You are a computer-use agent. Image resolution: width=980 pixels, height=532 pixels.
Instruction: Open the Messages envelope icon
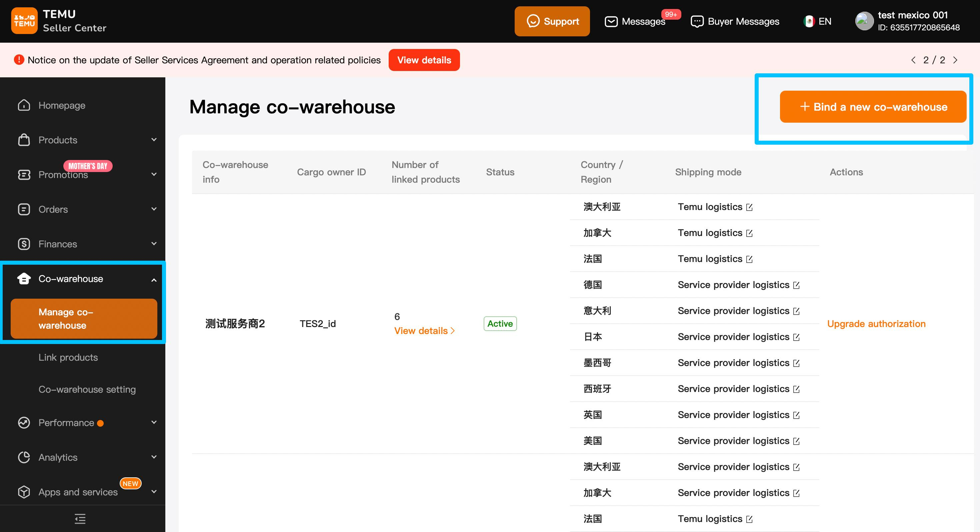tap(611, 21)
